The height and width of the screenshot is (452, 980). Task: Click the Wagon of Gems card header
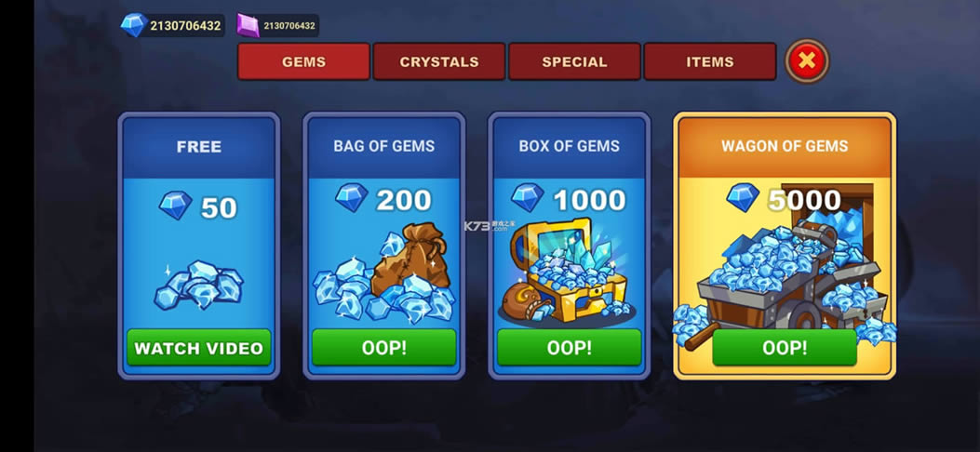tap(785, 146)
